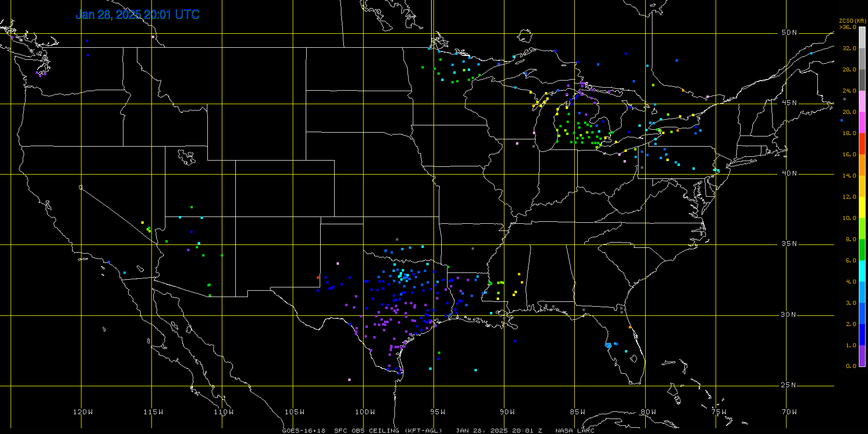This screenshot has height=434, width=868.
Task: Click the '95 W' longitude label
Action: point(438,412)
